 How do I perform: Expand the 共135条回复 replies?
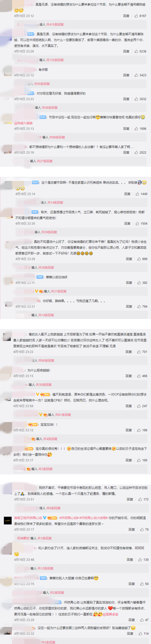tap(55, 60)
